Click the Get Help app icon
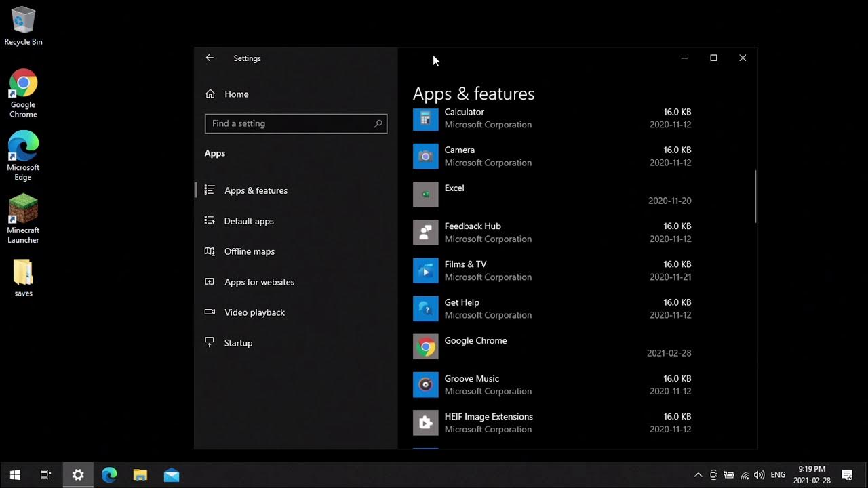 point(425,308)
